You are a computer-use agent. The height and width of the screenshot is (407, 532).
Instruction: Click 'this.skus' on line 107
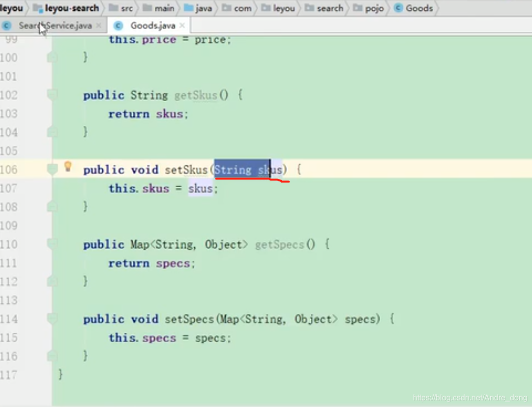139,189
